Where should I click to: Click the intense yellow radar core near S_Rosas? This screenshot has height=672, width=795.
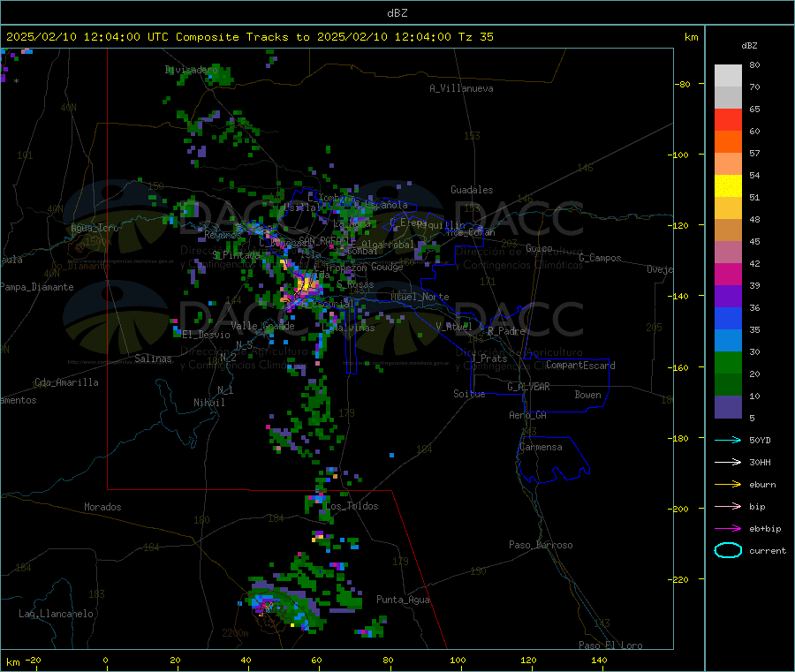[306, 283]
